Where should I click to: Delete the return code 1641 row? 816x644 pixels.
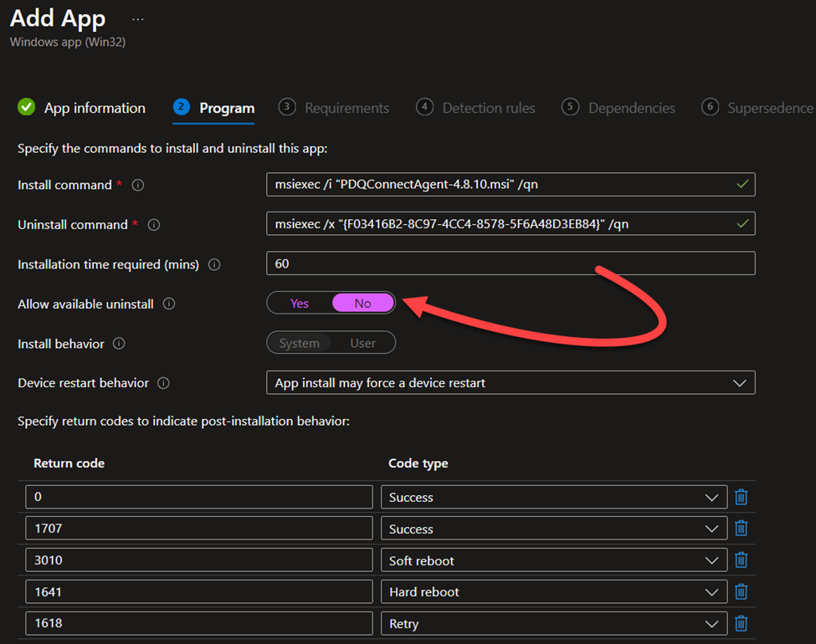coord(741,592)
